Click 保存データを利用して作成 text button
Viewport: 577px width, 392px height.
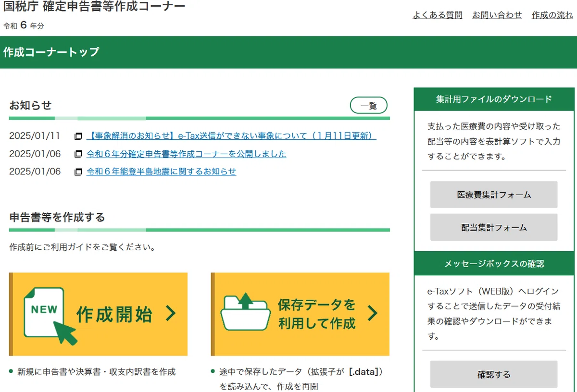pos(316,314)
